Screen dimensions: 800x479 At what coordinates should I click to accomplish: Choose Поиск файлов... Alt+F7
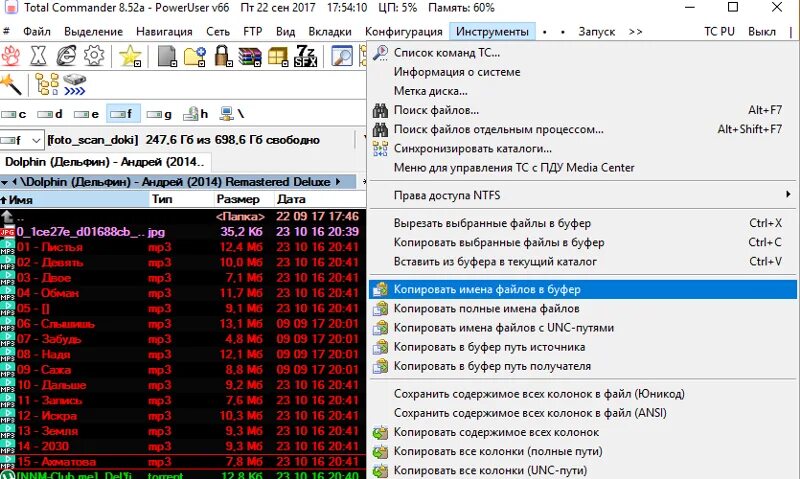pos(582,110)
